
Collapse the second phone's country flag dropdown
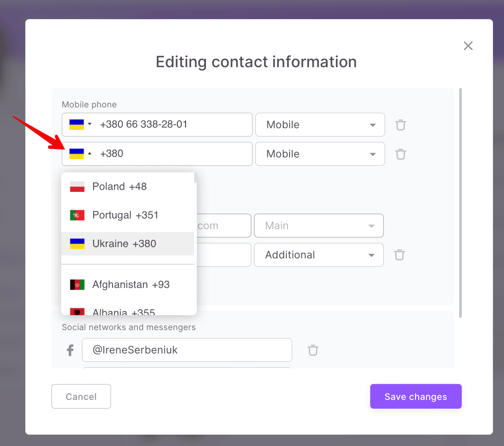(x=80, y=154)
